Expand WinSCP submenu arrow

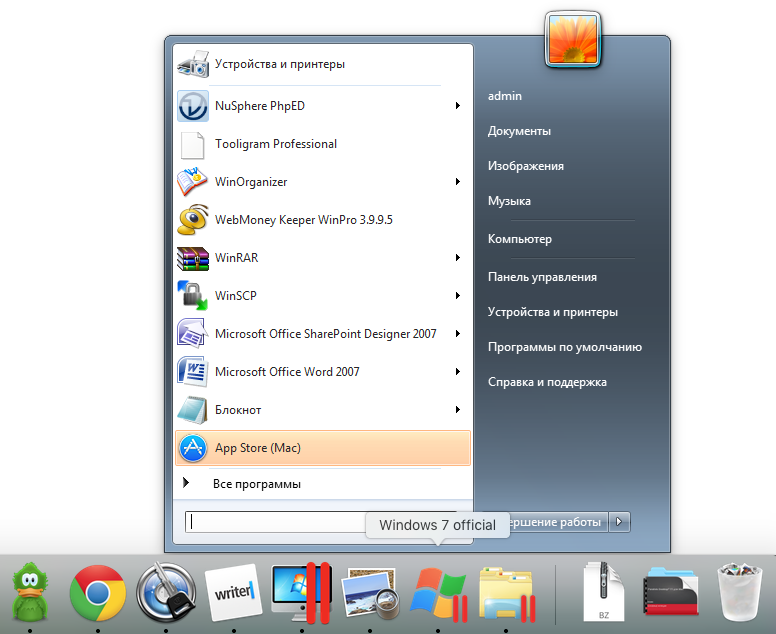(458, 295)
